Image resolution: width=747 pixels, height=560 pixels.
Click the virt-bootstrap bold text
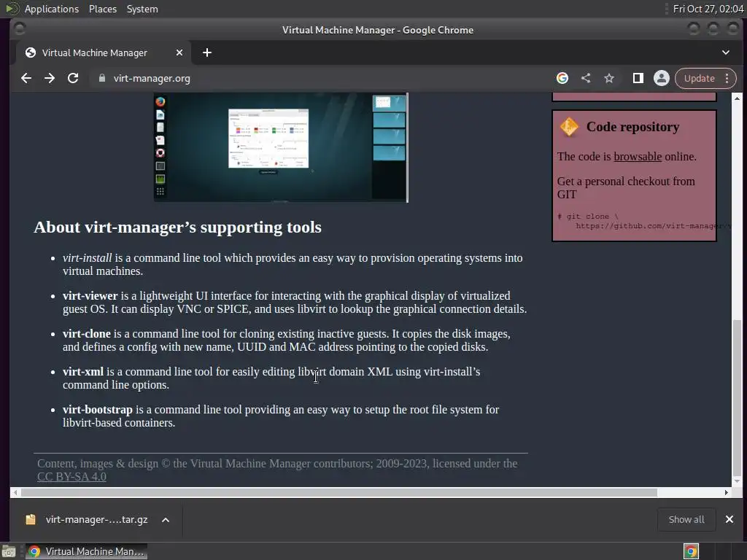pyautogui.click(x=98, y=410)
